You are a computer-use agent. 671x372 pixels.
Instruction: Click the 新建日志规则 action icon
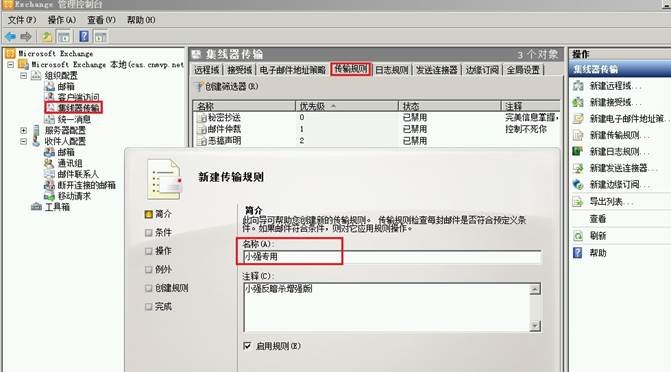point(578,152)
